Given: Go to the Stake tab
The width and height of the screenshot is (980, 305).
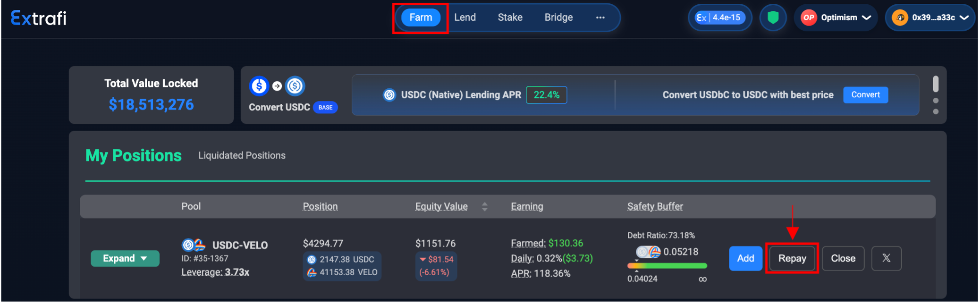Looking at the screenshot, I should point(510,17).
